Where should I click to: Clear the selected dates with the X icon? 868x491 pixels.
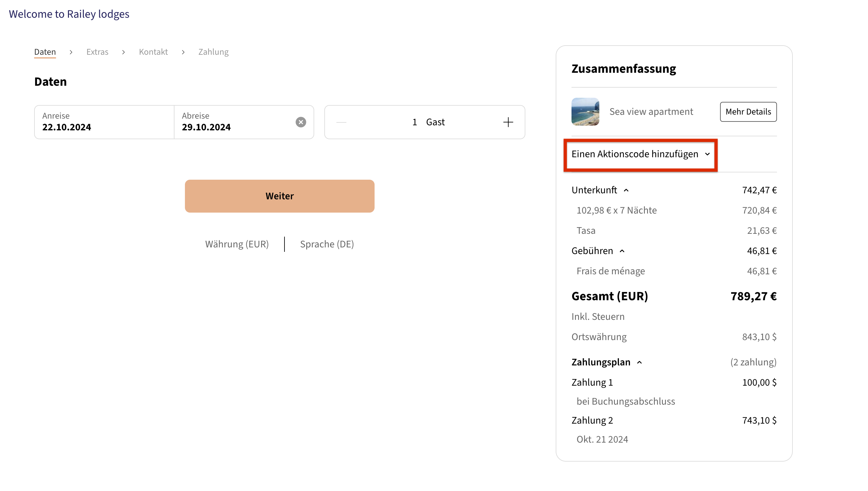301,122
